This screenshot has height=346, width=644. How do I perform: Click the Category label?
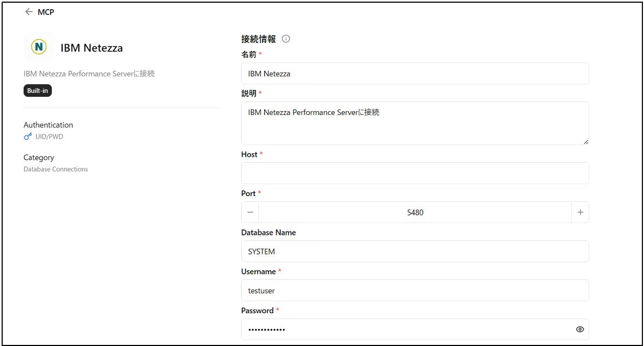tap(39, 157)
